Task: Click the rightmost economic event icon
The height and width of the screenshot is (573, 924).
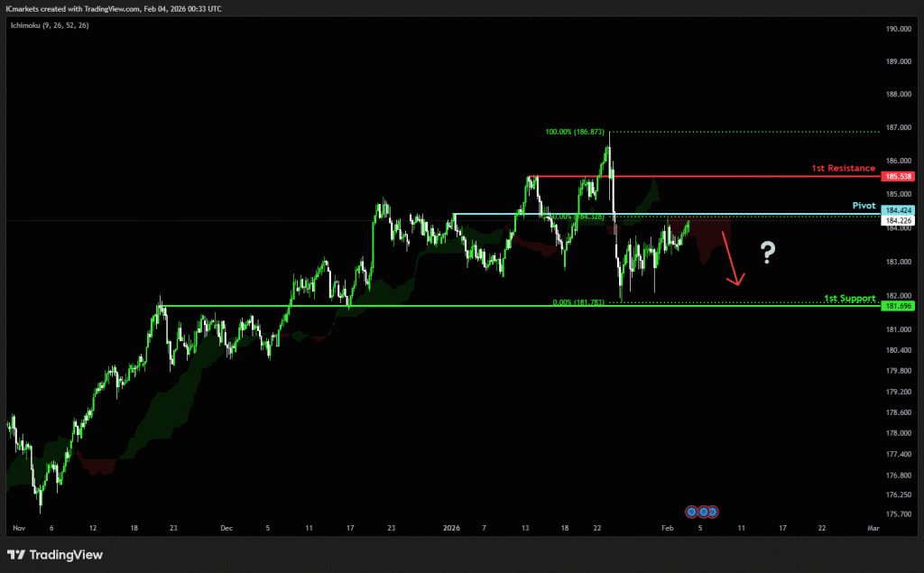Action: [712, 512]
